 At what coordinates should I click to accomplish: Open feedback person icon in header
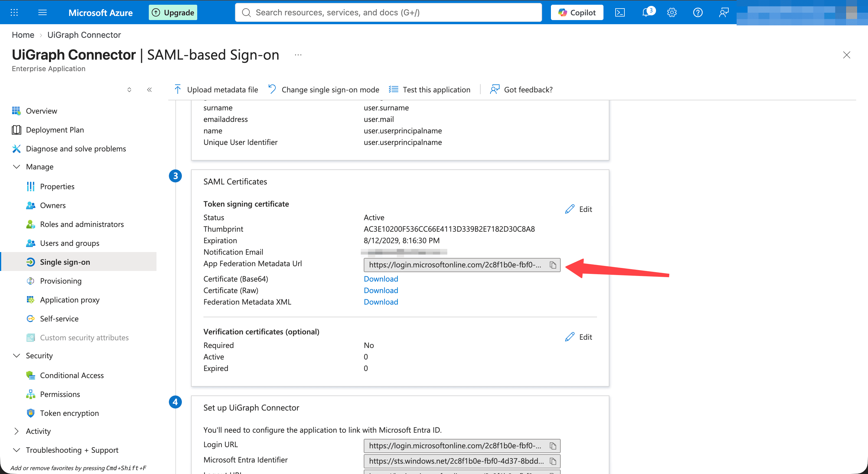[723, 12]
